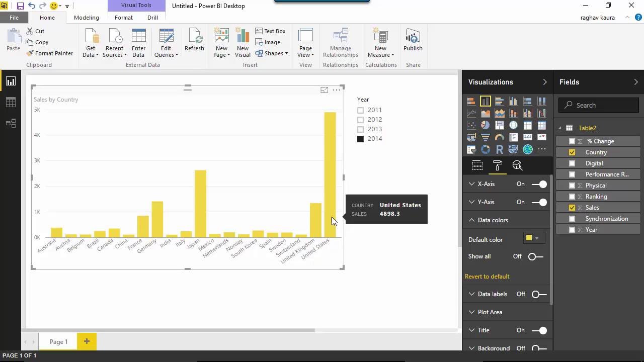Open the Fields well pane icon
Screen dimensions: 644x362
(477, 165)
